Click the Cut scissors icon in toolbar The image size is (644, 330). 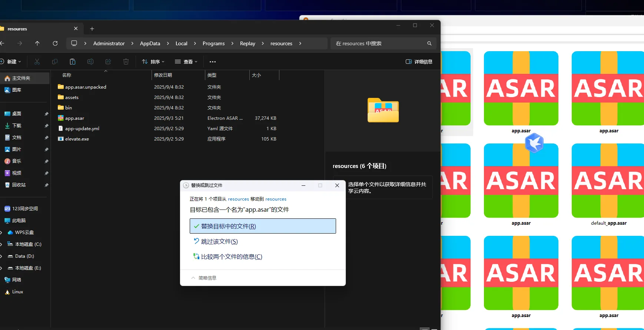click(x=37, y=62)
